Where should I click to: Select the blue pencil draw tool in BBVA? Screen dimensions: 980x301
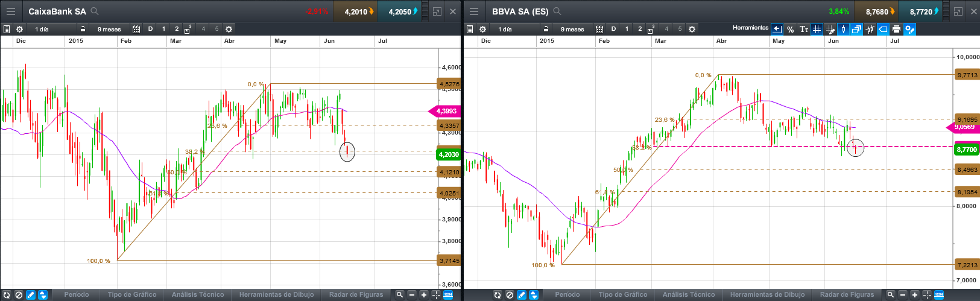[x=522, y=295]
